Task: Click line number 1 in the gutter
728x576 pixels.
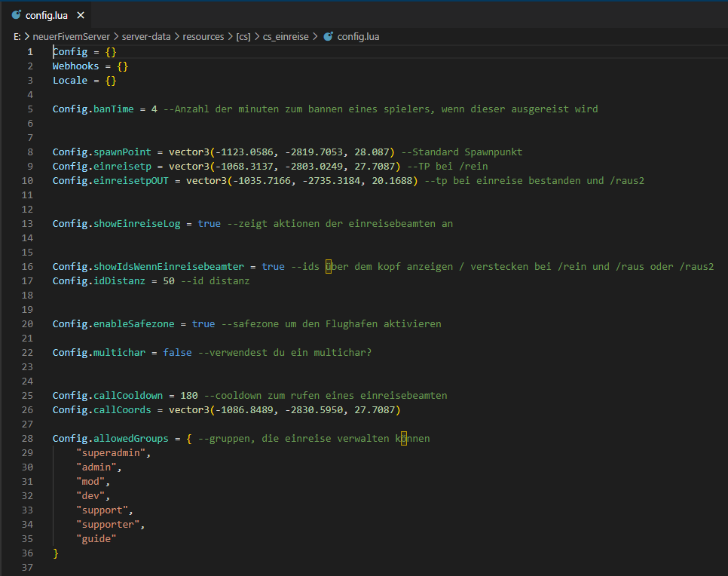Action: click(x=30, y=51)
